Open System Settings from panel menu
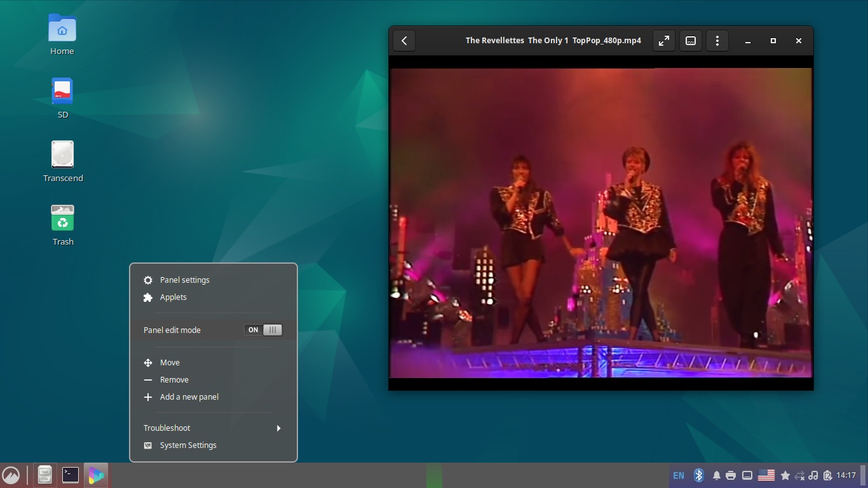 tap(214, 445)
